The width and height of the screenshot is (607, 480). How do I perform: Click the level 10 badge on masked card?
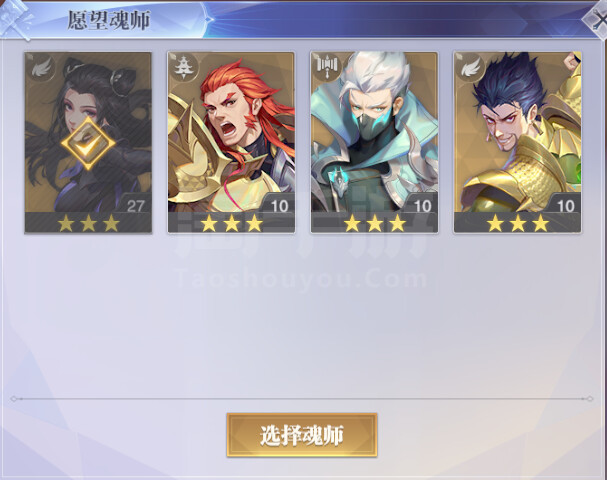pyautogui.click(x=422, y=206)
